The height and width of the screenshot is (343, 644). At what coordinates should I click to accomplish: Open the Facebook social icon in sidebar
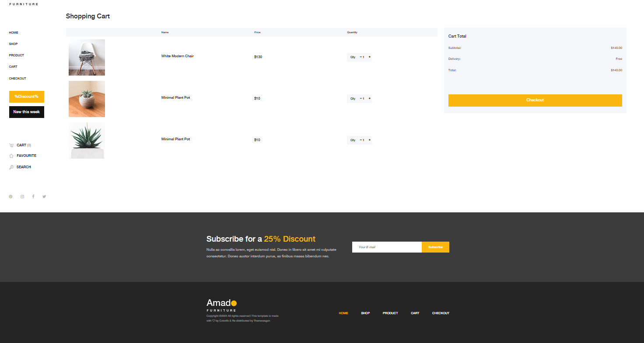coord(33,197)
